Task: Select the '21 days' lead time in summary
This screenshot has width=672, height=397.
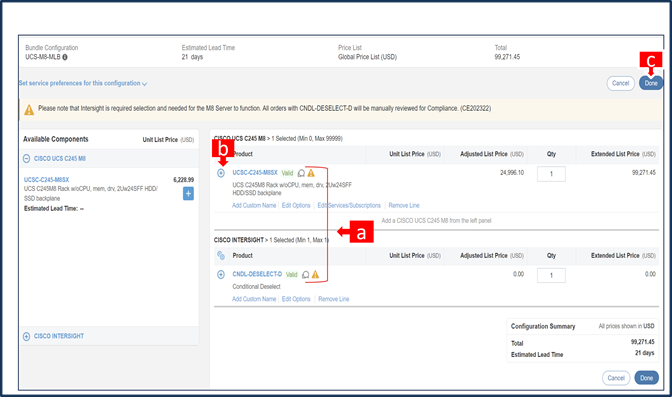Action: click(645, 353)
